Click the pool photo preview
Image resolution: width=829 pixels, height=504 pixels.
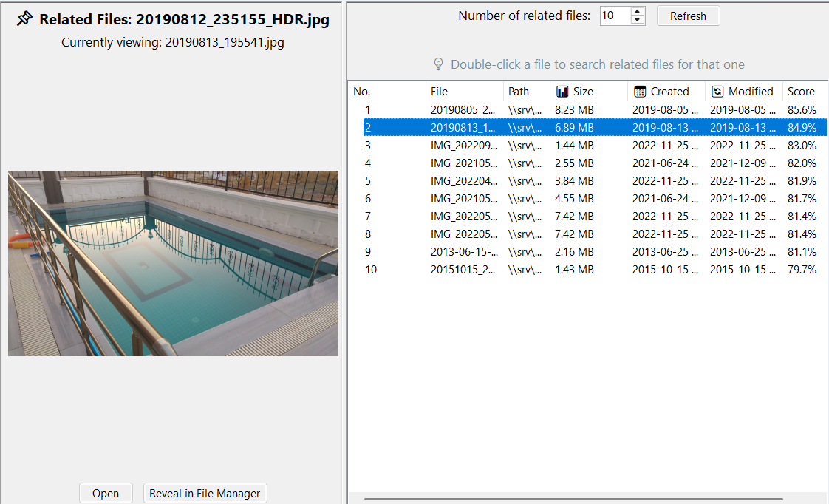tap(173, 263)
